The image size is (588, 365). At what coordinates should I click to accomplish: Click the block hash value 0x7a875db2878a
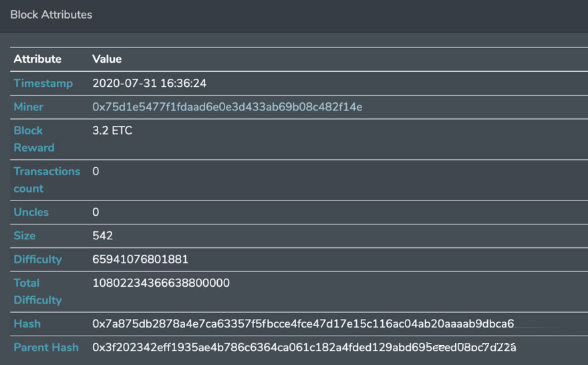303,324
